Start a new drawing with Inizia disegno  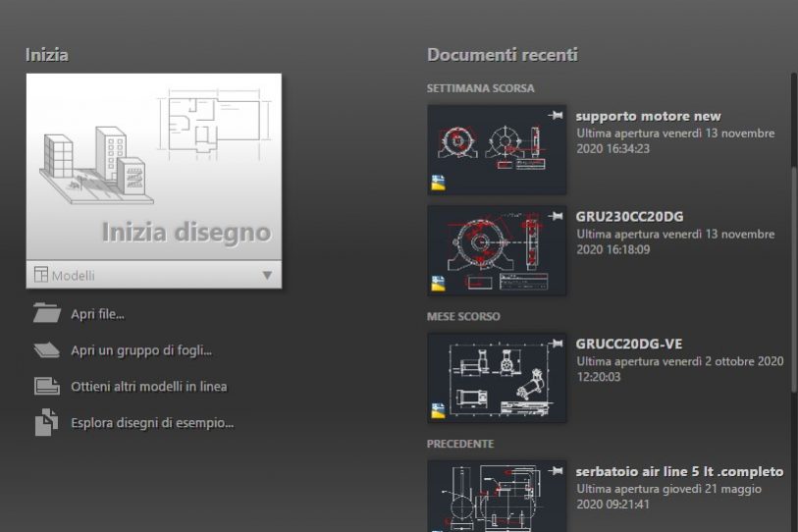(153, 167)
